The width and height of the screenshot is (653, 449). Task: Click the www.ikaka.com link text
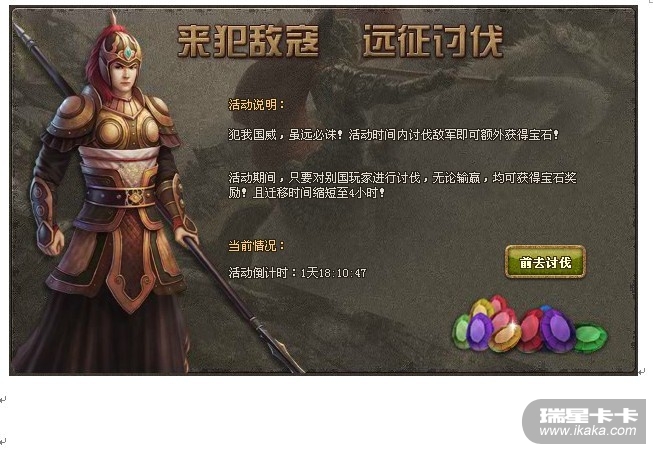588,431
